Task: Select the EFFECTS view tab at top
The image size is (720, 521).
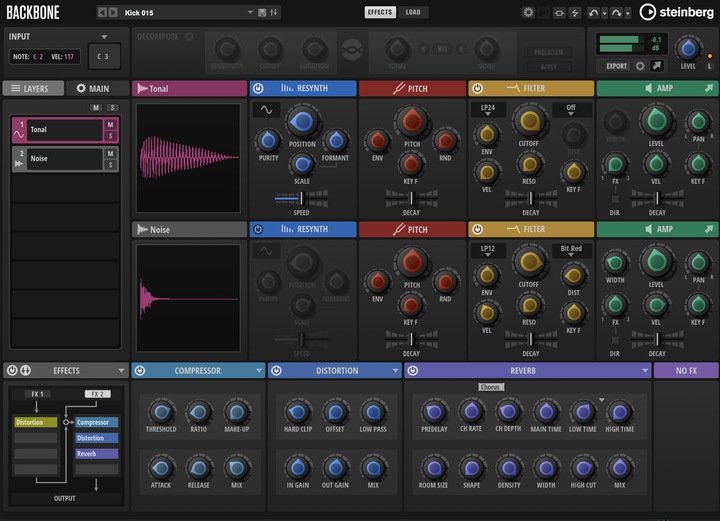Action: 380,12
